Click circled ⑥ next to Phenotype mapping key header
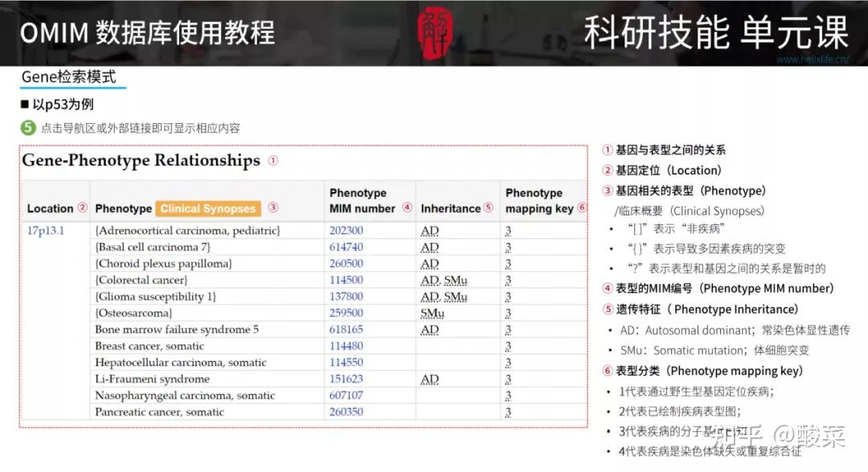The image size is (868, 472). [582, 208]
